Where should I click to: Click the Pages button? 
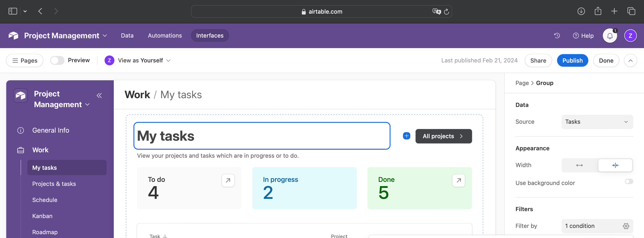tap(25, 60)
